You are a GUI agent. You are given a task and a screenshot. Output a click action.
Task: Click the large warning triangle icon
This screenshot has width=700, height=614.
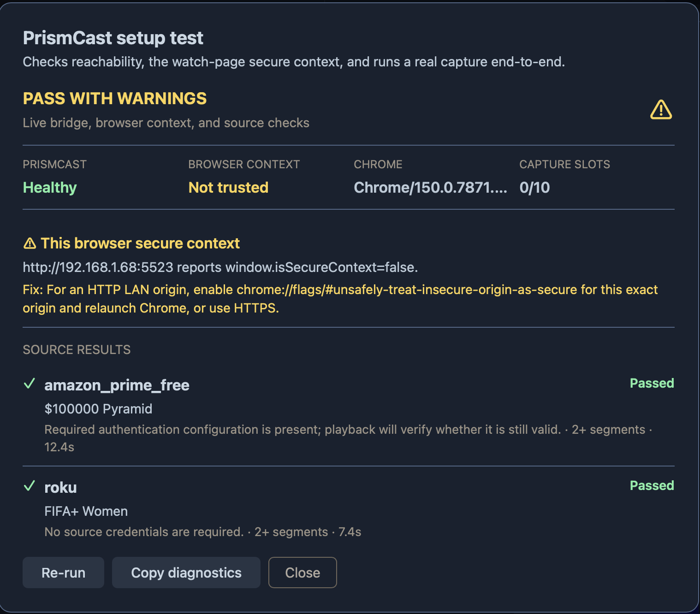tap(661, 110)
